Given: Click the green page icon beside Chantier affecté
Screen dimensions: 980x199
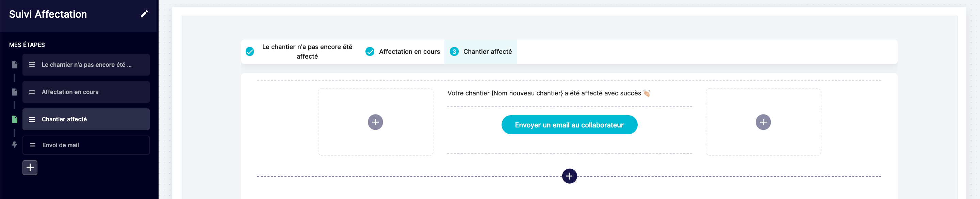Looking at the screenshot, I should tap(14, 119).
